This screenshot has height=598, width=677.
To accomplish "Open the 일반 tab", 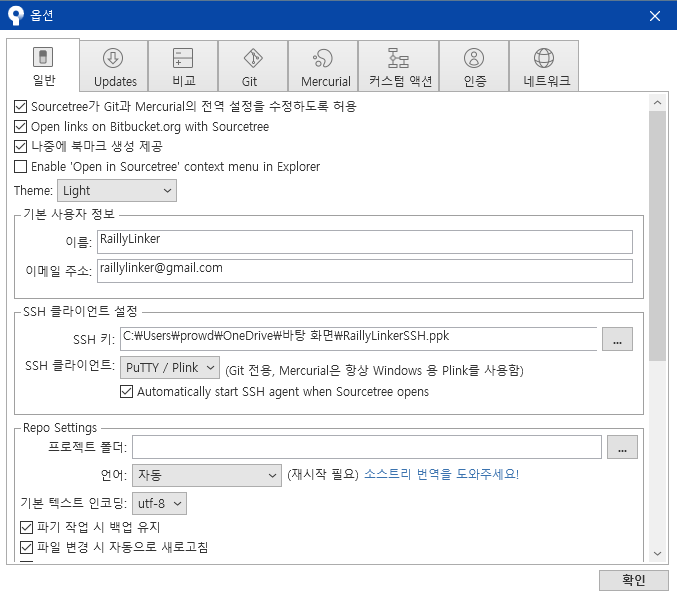I will pyautogui.click(x=43, y=66).
